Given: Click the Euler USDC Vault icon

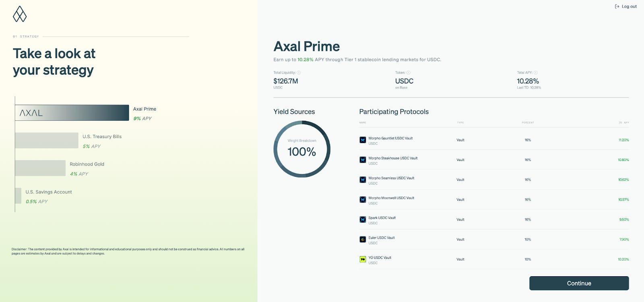Looking at the screenshot, I should point(363,239).
